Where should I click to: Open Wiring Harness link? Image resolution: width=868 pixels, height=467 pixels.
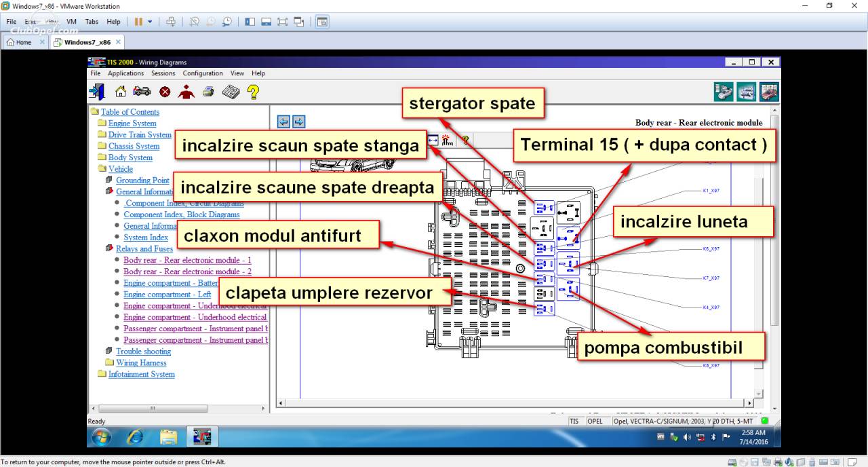tap(141, 362)
